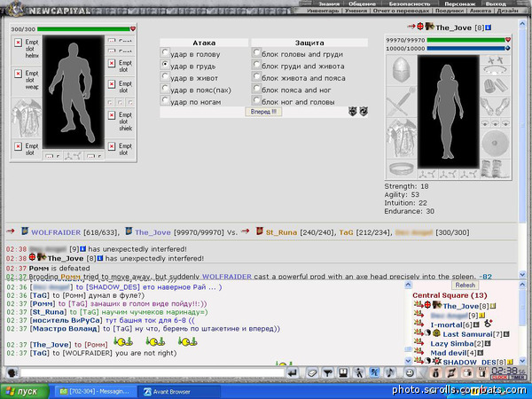Screen dimensions: 532x399
Task: Select defense блок пояса and ног
Action: coord(256,88)
